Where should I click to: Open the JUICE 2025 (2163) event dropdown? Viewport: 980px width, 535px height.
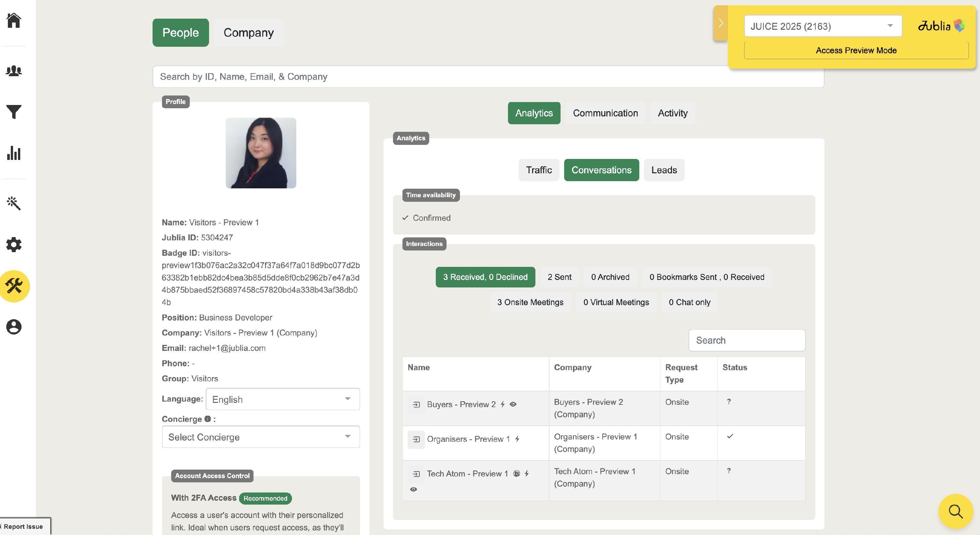[x=823, y=26]
